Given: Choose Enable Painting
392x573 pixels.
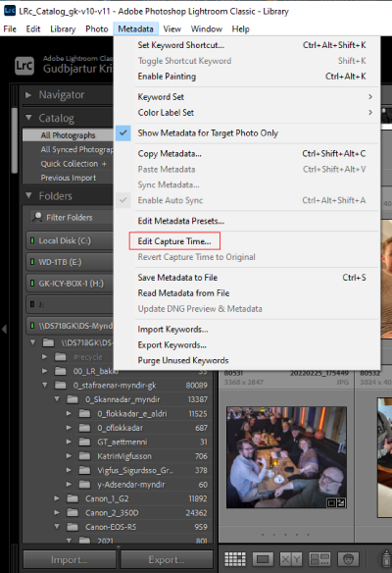Looking at the screenshot, I should (x=247, y=77).
